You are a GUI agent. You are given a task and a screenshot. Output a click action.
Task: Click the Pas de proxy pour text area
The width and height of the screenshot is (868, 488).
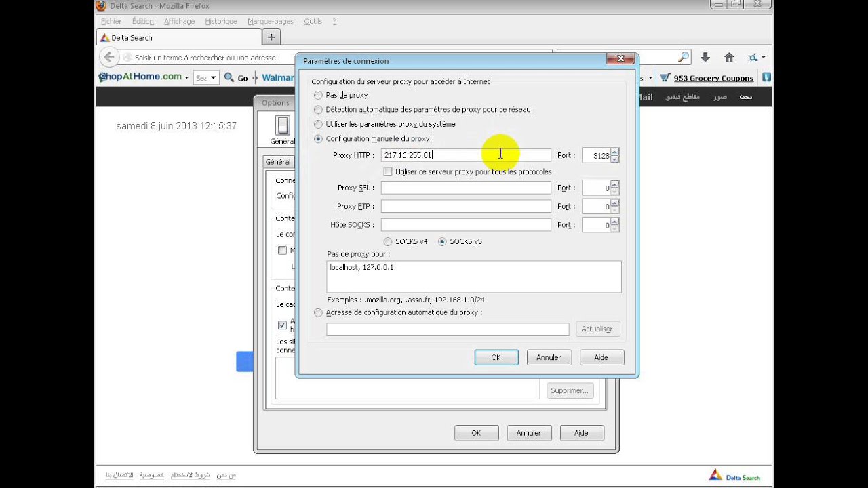point(474,277)
